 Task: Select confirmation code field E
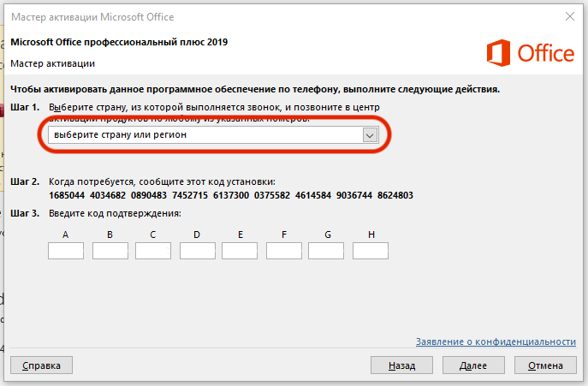point(240,251)
